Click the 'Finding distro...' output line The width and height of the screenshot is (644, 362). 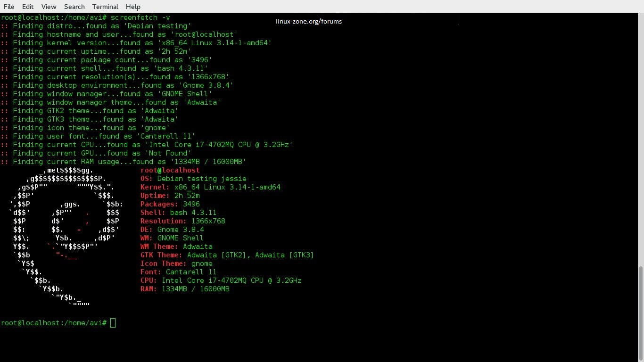tap(96, 26)
